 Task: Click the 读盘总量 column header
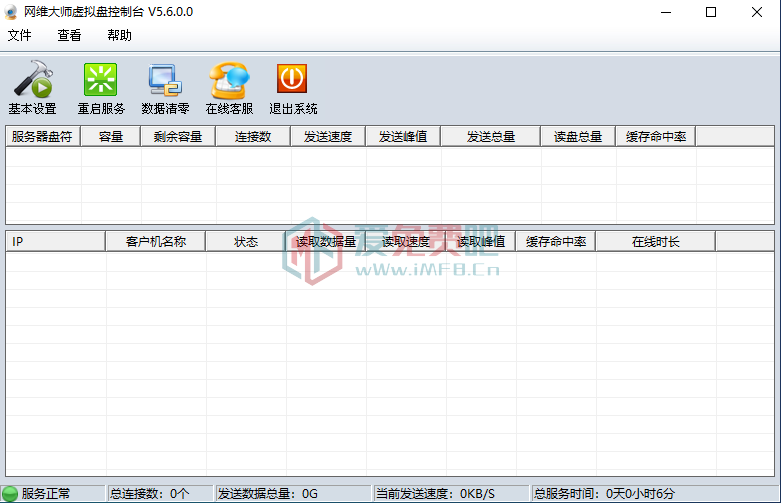pos(578,136)
